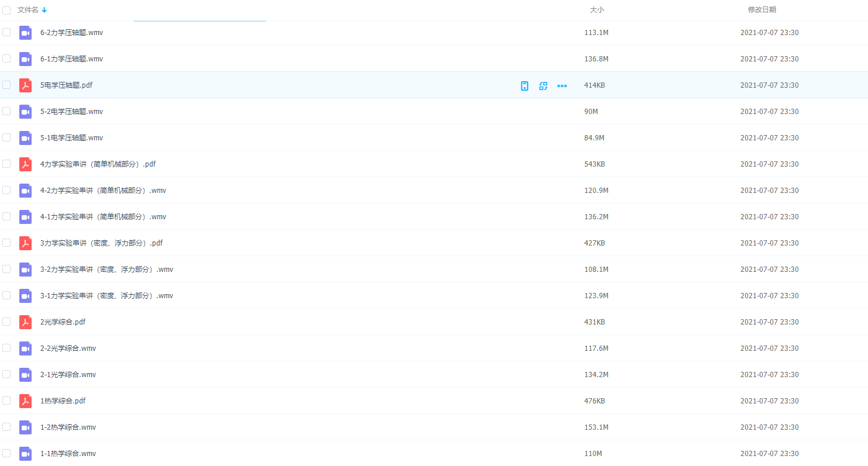Open 3-2力学实验串讲 wmv file name
This screenshot has width=868, height=466.
tap(106, 270)
